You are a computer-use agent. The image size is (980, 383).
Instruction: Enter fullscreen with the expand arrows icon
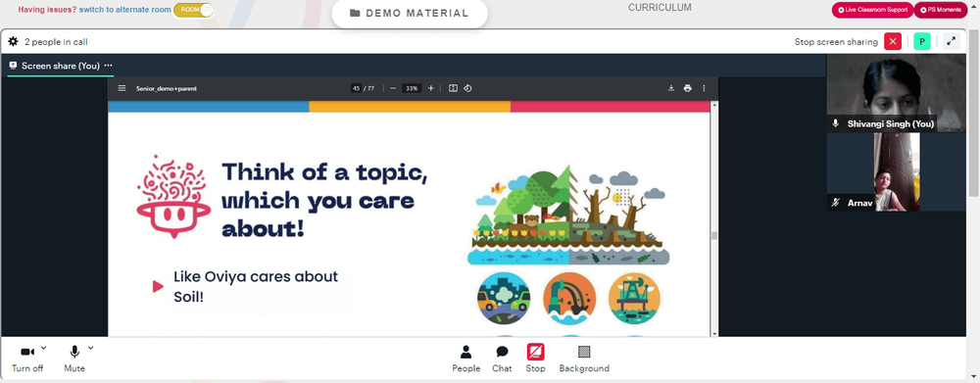pyautogui.click(x=952, y=42)
